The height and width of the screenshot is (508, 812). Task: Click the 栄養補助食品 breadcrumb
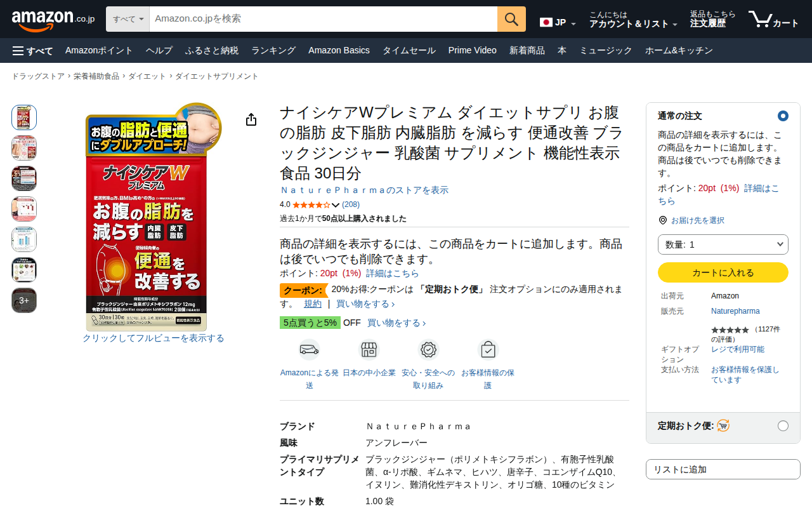click(96, 76)
